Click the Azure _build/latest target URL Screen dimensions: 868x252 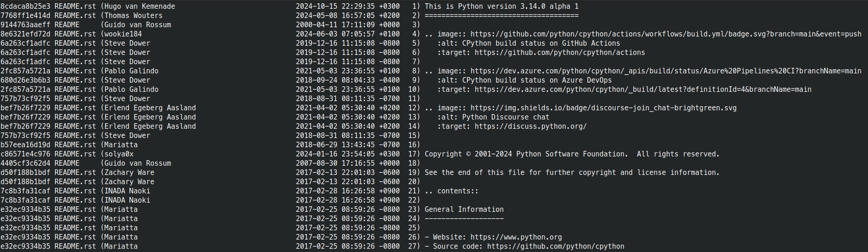(642, 90)
